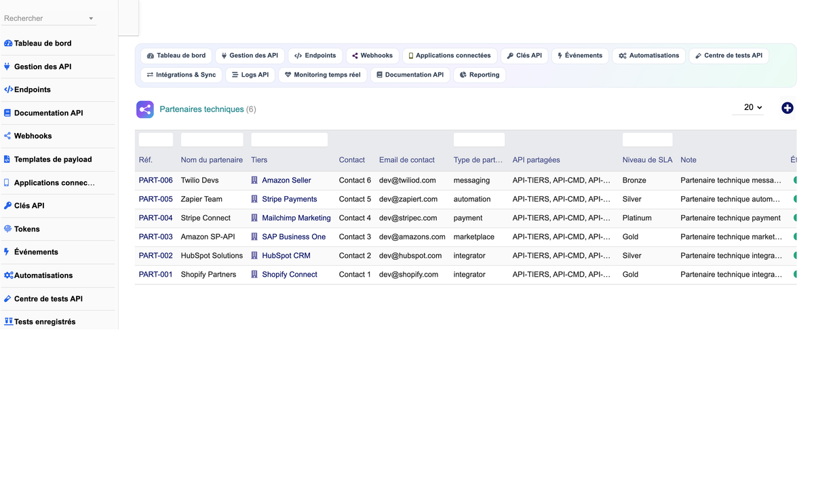Open the Événements top tab
This screenshot has height=504, width=814.
[x=580, y=56]
